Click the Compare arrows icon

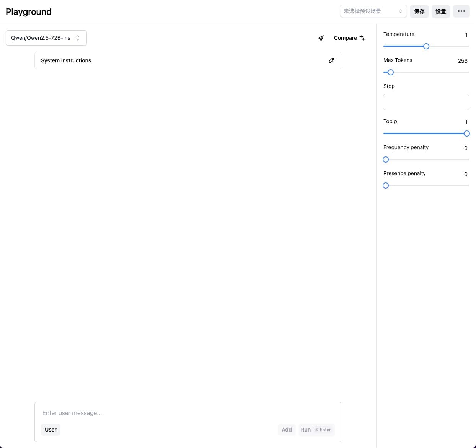[x=363, y=38]
